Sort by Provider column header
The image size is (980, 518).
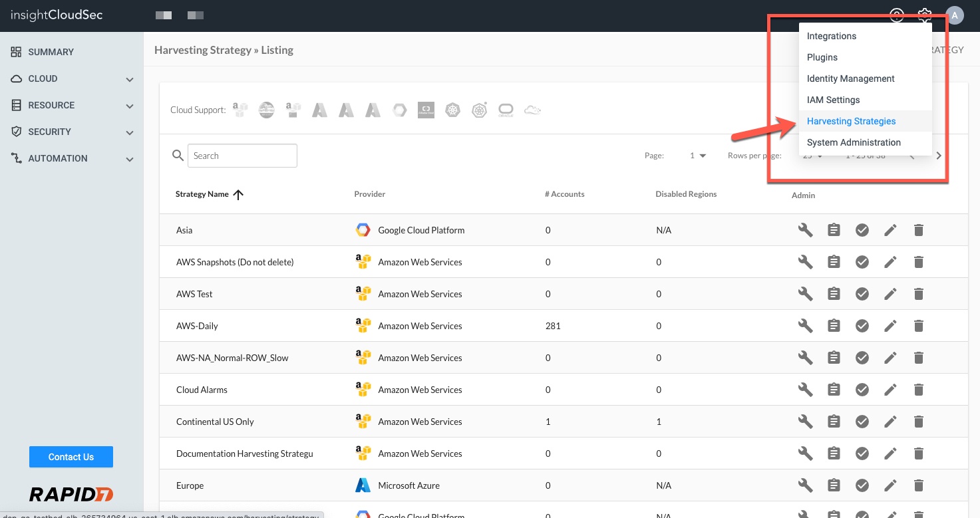click(x=370, y=194)
